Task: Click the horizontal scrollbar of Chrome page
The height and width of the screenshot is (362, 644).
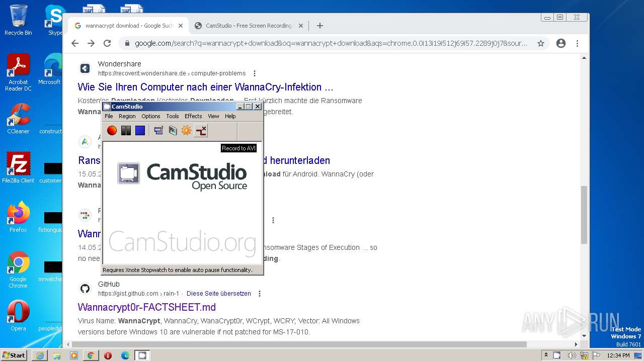Action: [x=299, y=344]
